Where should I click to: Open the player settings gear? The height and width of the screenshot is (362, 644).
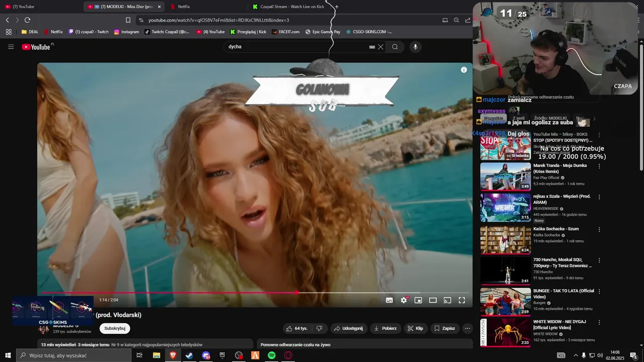[x=404, y=300]
